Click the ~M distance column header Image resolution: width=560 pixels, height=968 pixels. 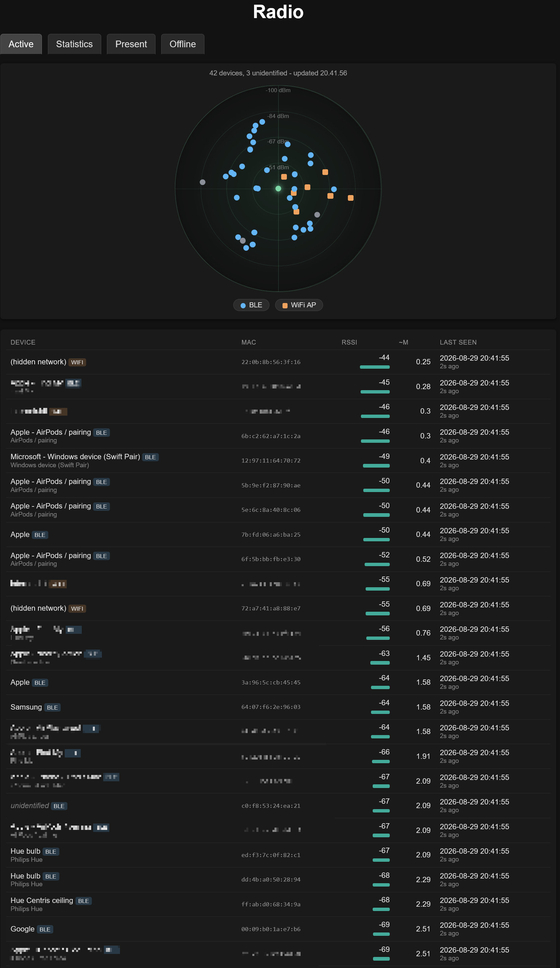pyautogui.click(x=403, y=342)
